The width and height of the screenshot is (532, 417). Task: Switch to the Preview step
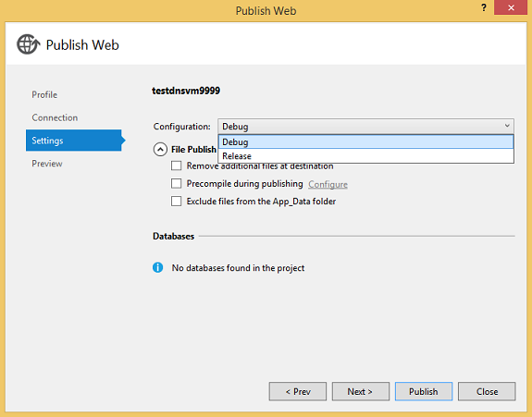point(47,164)
